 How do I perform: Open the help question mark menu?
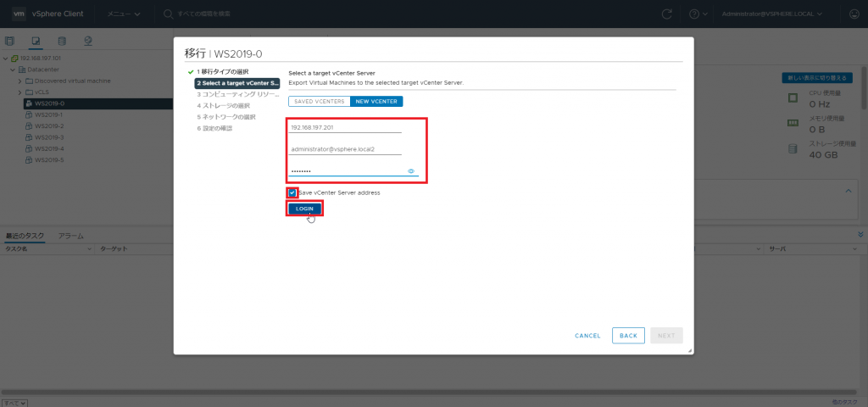tap(698, 14)
